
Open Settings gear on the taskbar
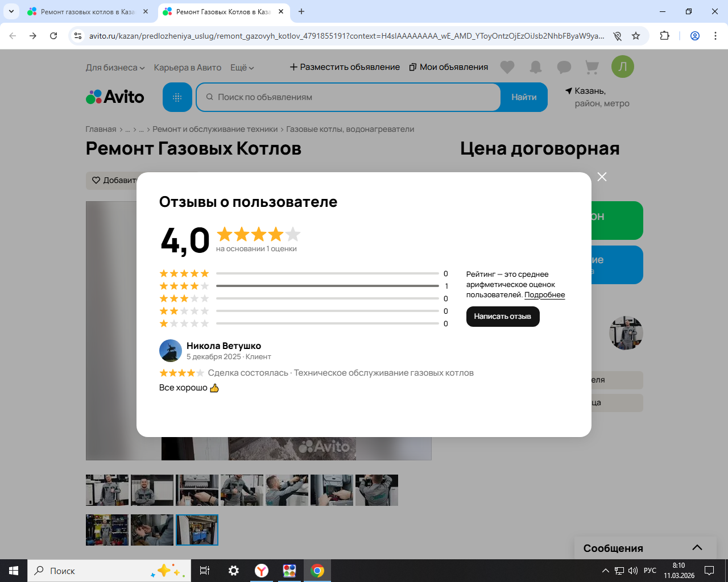coord(233,571)
